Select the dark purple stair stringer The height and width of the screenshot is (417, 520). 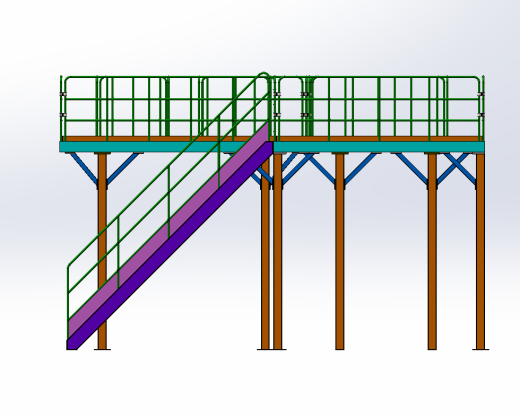pos(170,246)
